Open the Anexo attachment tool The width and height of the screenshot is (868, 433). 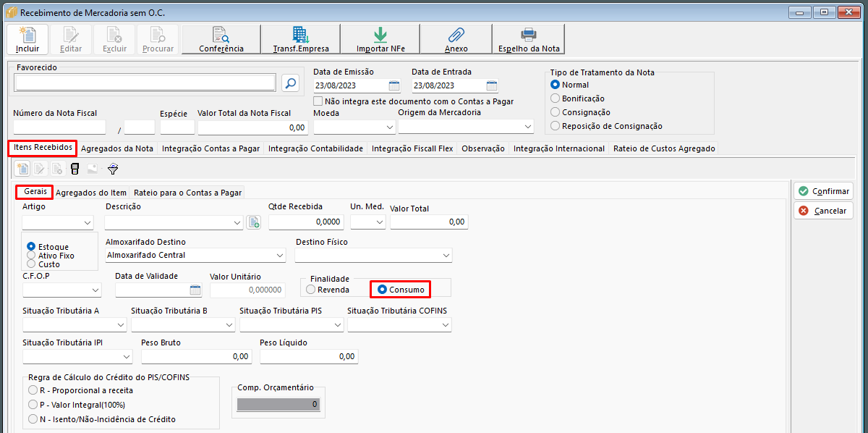click(x=456, y=39)
